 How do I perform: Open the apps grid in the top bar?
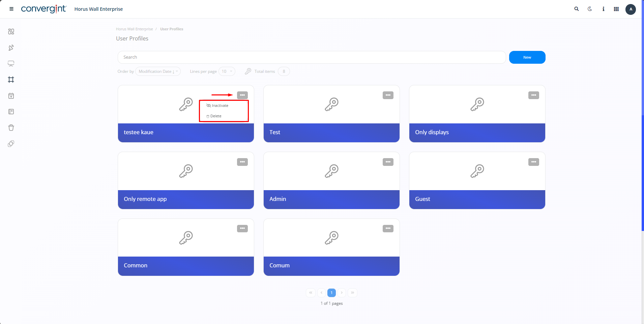[616, 9]
